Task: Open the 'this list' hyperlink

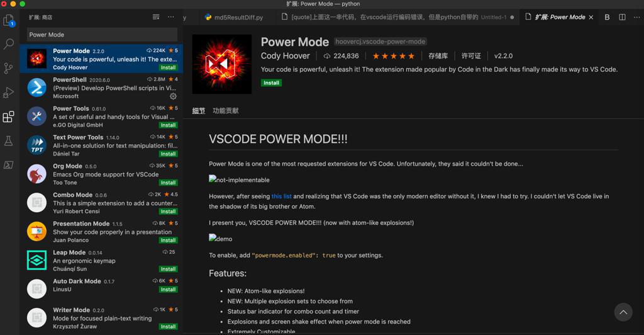Action: pyautogui.click(x=281, y=196)
